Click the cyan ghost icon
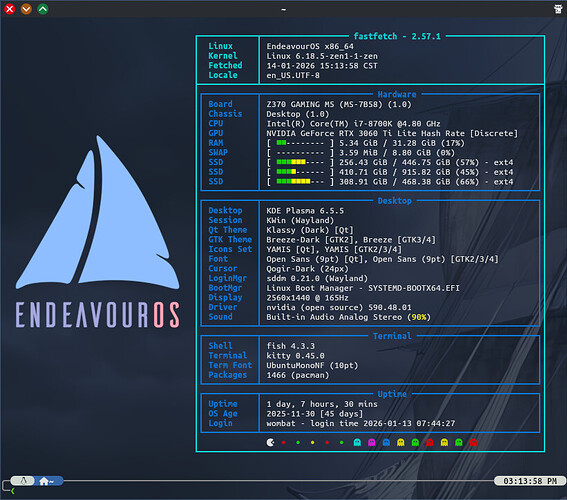The image size is (567, 500). click(357, 442)
